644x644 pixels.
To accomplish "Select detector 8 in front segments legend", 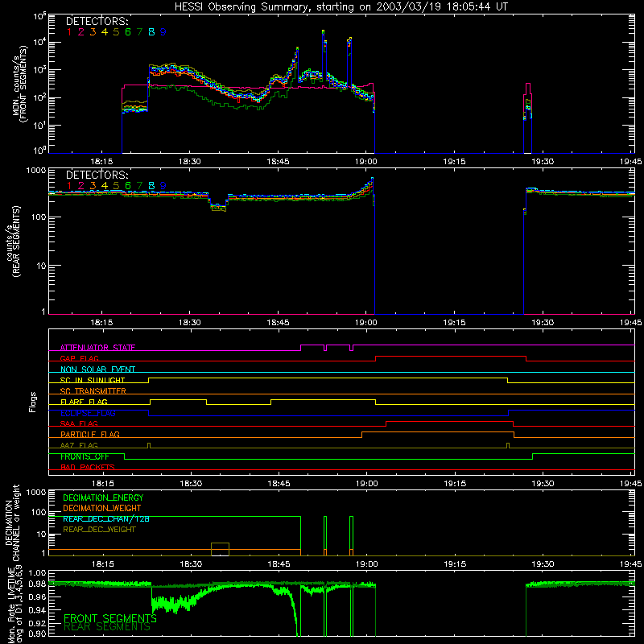I will (x=151, y=32).
